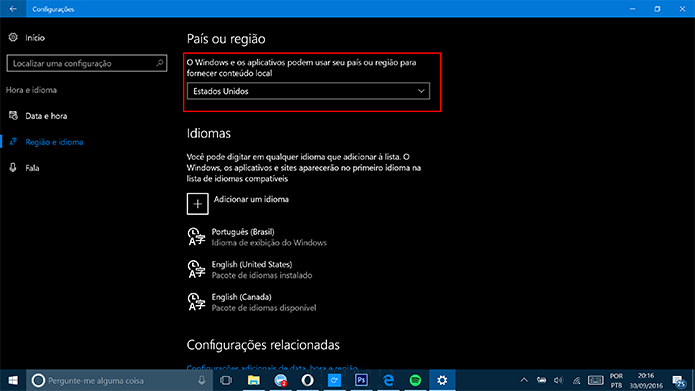Viewport: 695px width, 391px height.
Task: Click the Cortana microphone icon
Action: point(202,380)
